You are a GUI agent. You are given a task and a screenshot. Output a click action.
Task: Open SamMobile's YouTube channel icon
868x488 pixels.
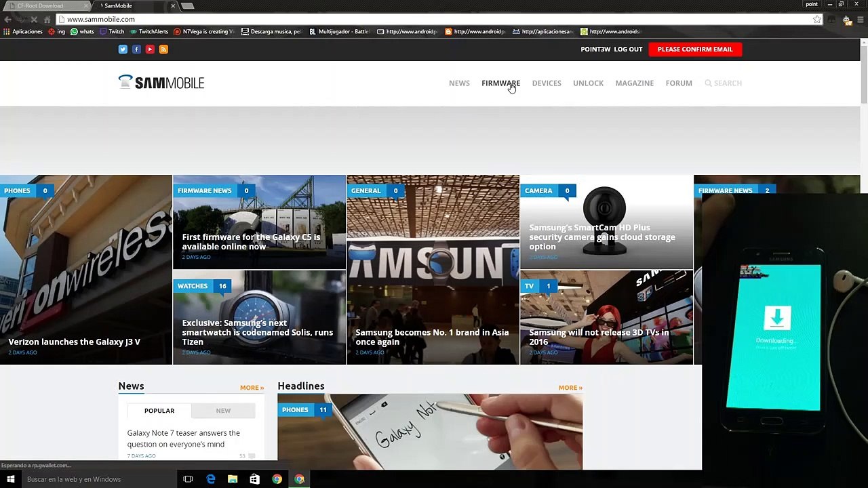150,49
